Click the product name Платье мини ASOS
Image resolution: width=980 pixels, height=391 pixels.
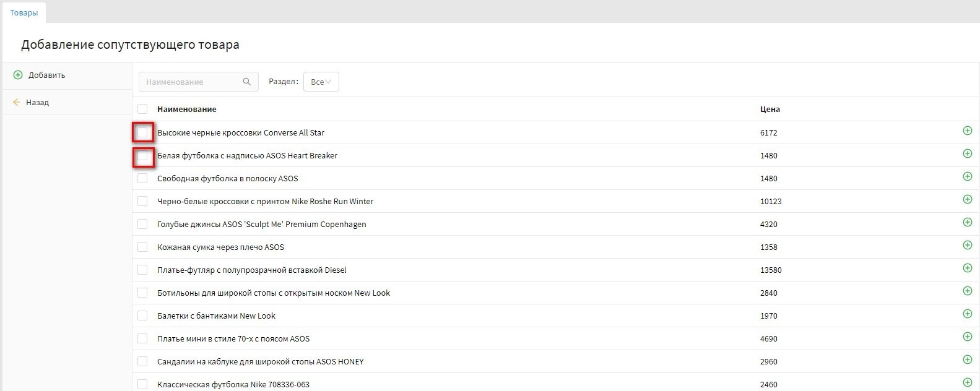(x=233, y=338)
